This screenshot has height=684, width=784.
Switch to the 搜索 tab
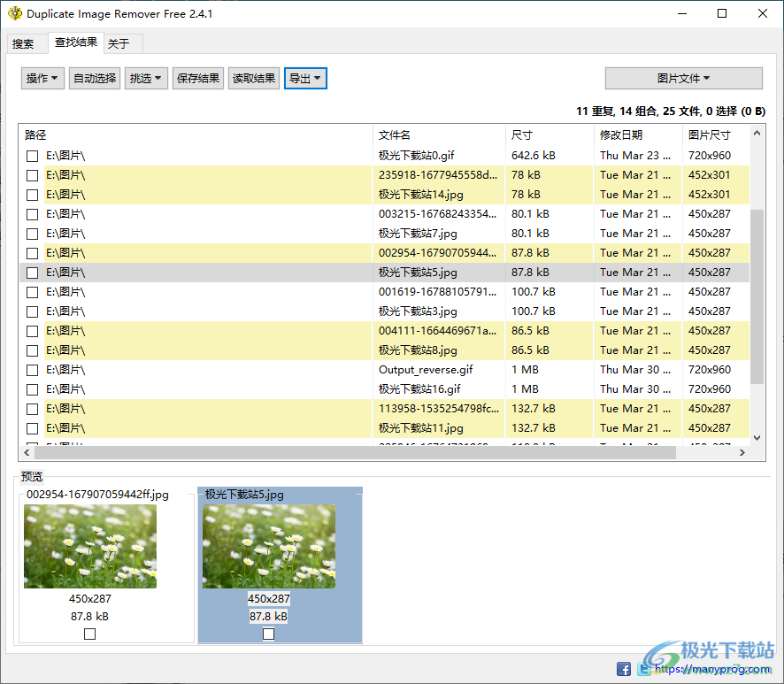point(26,42)
